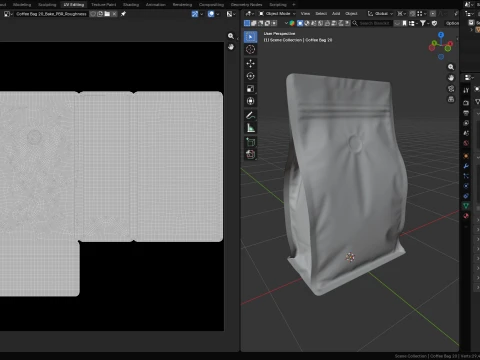Select the Cursor tool in viewport toolbar

251,49
